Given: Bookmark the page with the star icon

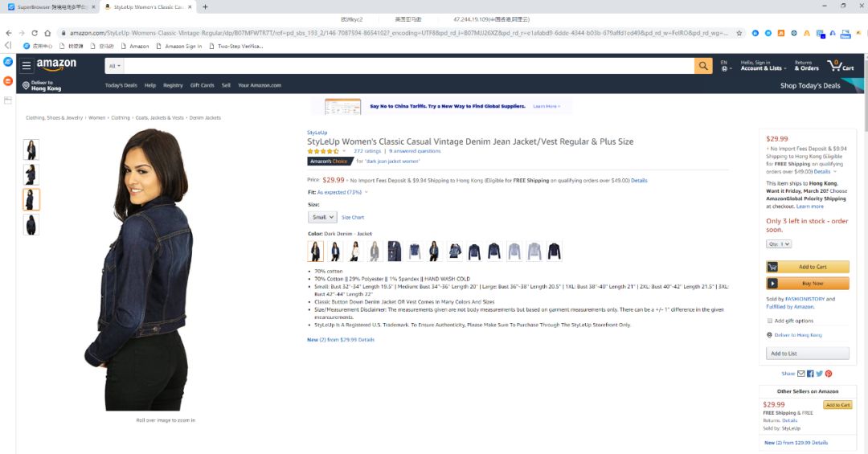Looking at the screenshot, I should [739, 33].
